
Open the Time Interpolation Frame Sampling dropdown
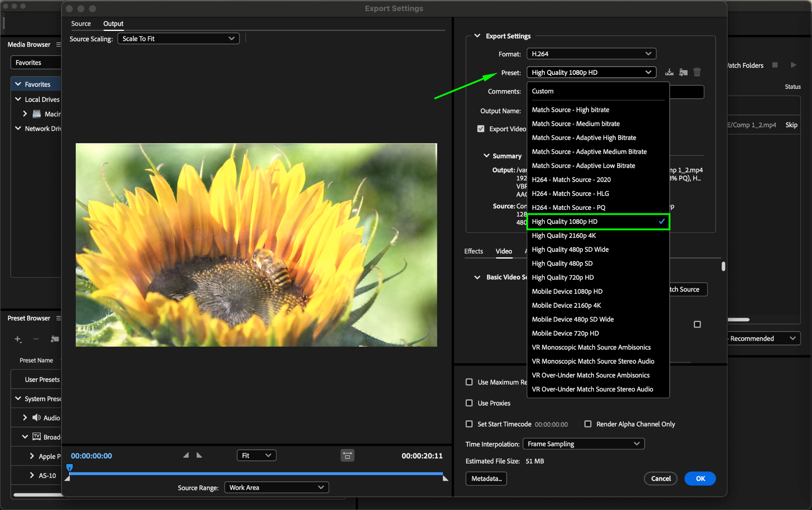pyautogui.click(x=583, y=444)
